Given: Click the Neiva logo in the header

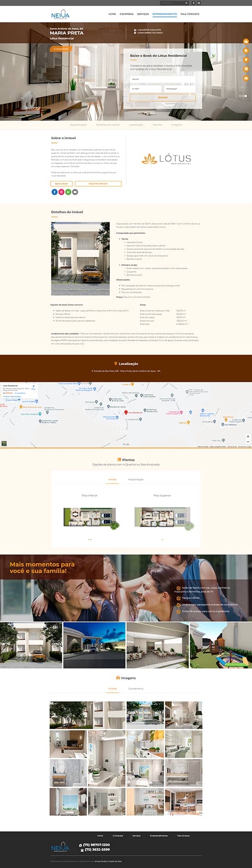Looking at the screenshot, I should click(60, 15).
